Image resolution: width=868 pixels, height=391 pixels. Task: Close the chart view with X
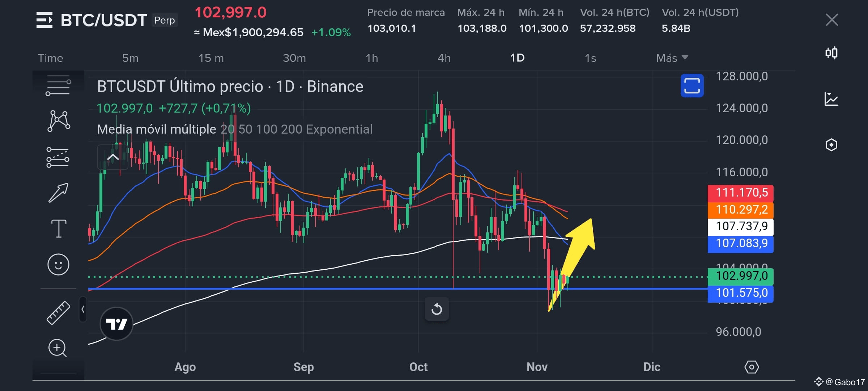tap(832, 20)
